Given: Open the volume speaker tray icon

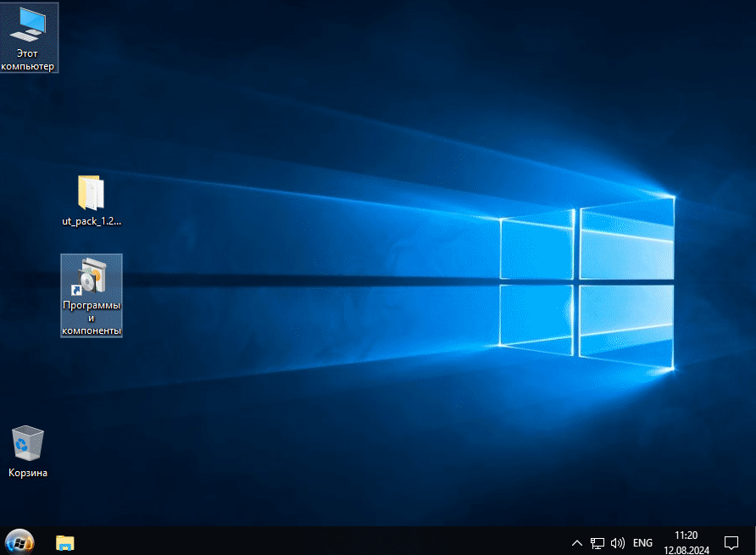Looking at the screenshot, I should tap(618, 542).
